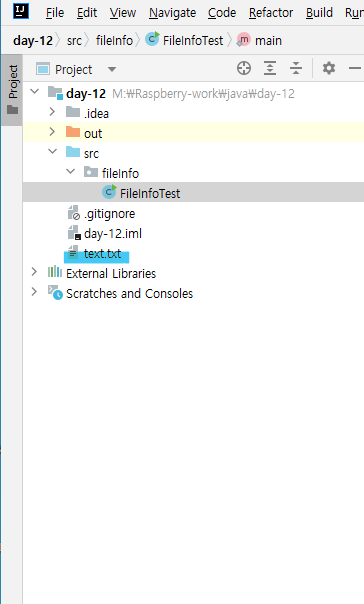The height and width of the screenshot is (604, 364).
Task: Expand External Libraries node
Action: coord(34,272)
